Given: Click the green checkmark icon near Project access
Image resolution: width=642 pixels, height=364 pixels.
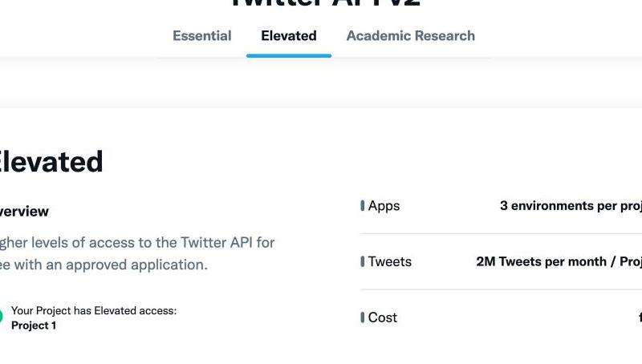Looking at the screenshot, I should click(1, 317).
